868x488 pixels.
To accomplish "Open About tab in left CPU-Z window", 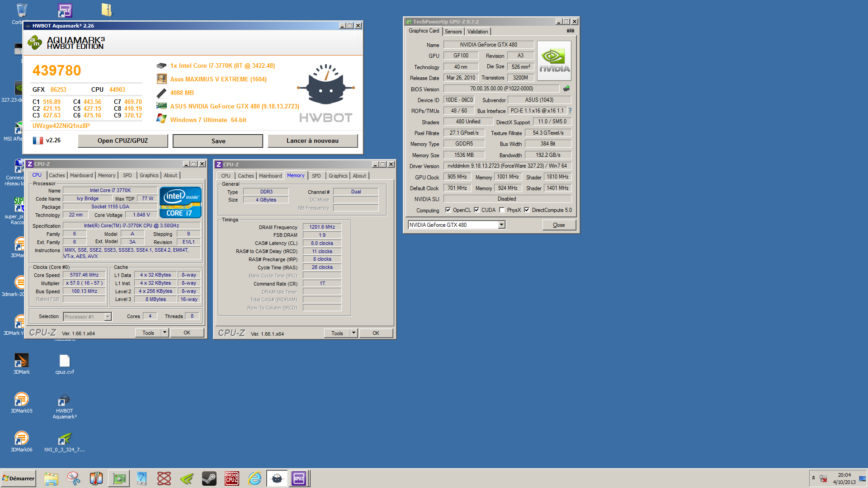I will click(x=170, y=175).
